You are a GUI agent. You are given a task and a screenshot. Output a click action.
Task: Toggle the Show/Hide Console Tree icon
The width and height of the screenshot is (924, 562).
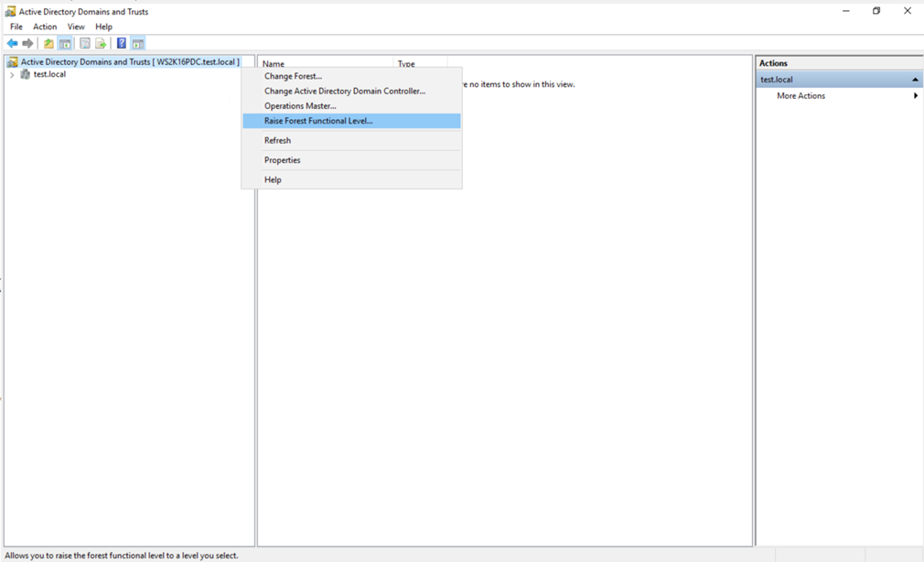65,43
